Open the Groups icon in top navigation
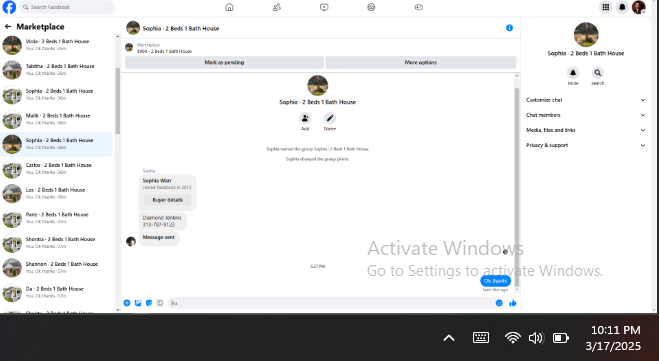The image size is (659, 361). coord(371,7)
